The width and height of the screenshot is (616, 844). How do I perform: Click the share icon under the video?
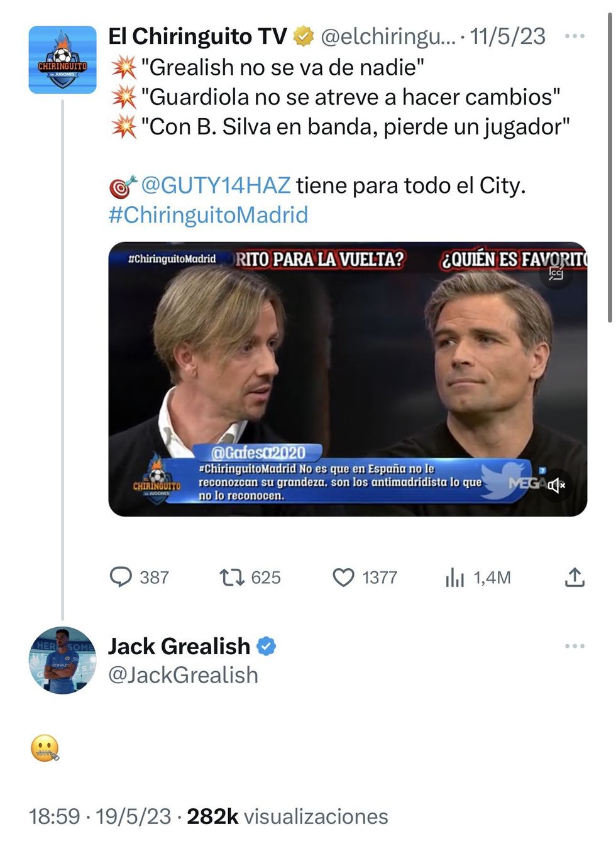(x=575, y=577)
